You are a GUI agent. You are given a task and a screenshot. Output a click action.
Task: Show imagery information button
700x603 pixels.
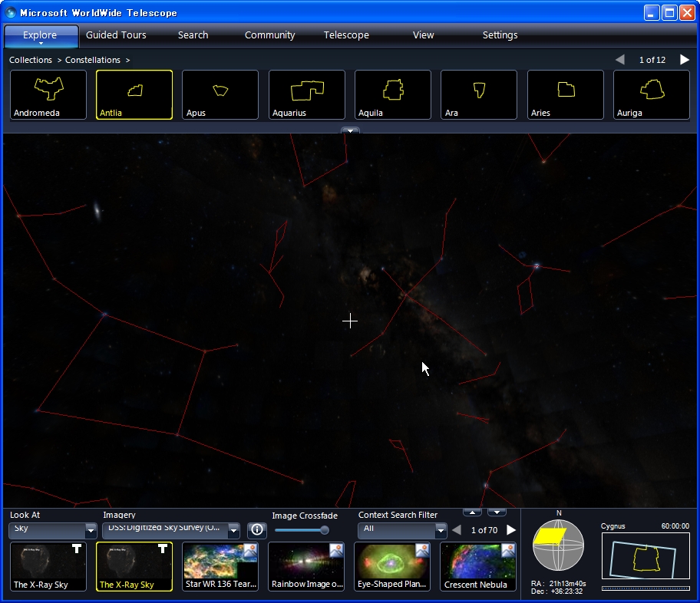click(256, 530)
